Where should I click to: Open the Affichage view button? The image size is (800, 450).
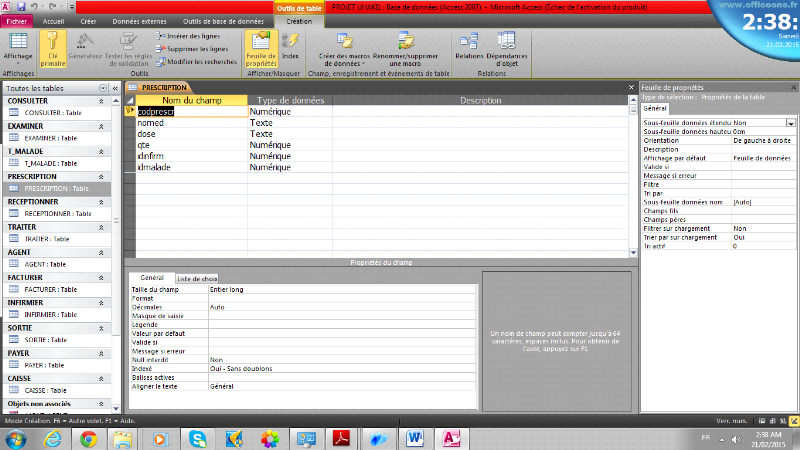[17, 48]
